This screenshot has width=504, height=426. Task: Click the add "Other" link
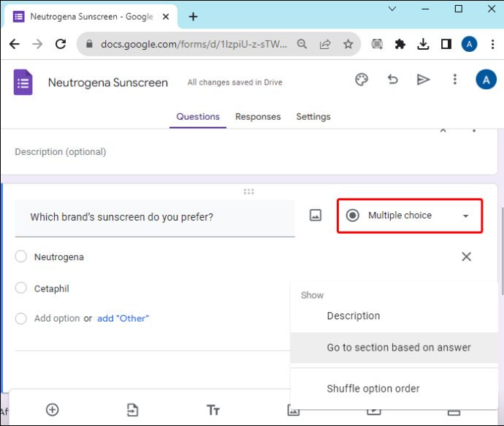click(123, 319)
